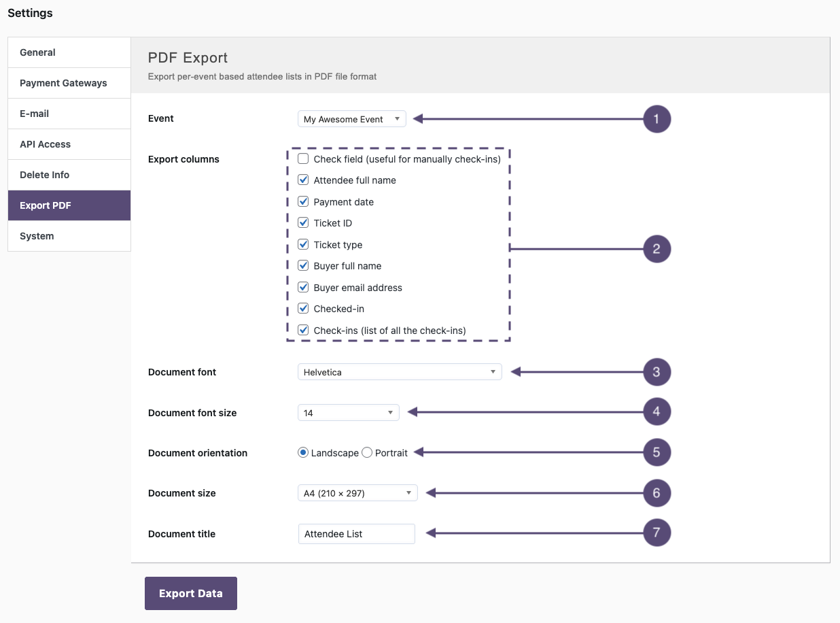
Task: Expand the Document font size dropdown
Action: click(x=348, y=413)
